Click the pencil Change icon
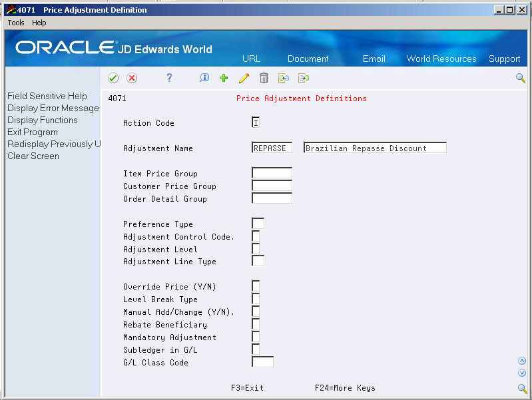532x400 pixels. tap(244, 78)
